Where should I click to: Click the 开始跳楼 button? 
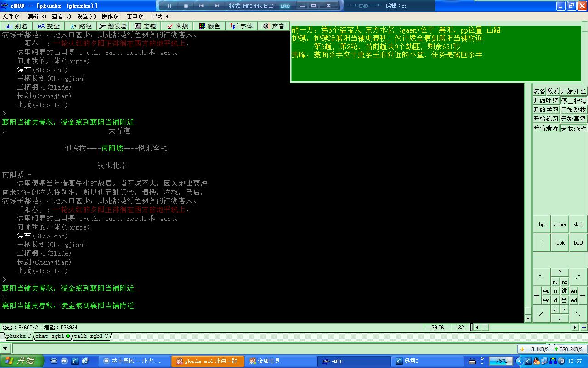[574, 110]
